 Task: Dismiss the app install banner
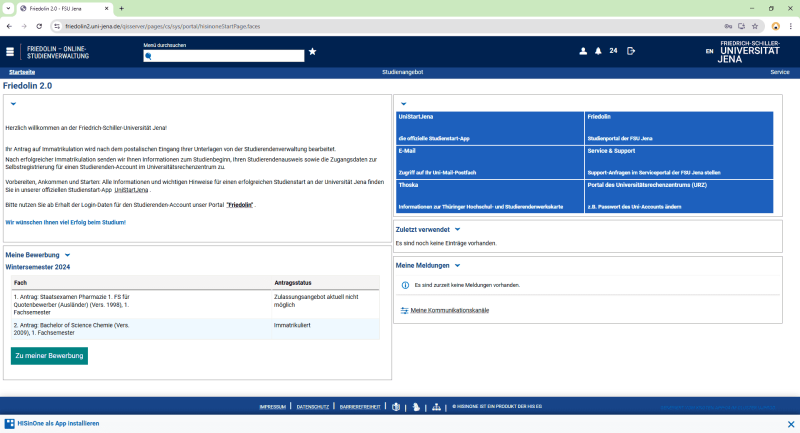tap(791, 424)
